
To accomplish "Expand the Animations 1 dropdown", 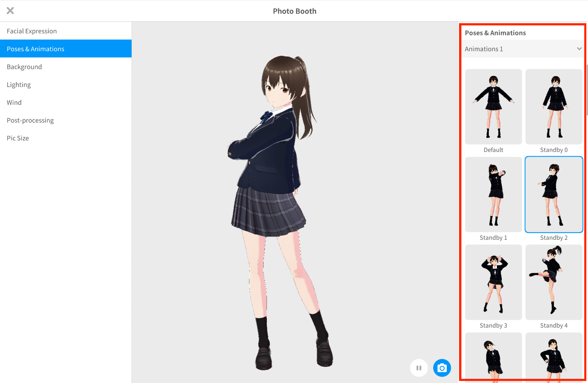I will 523,49.
